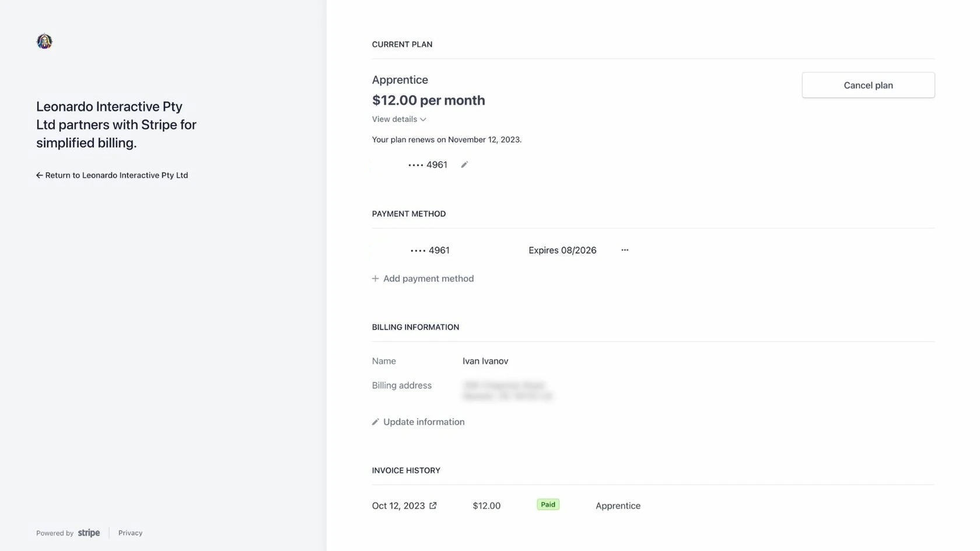Expand View details for the Apprentice plan
This screenshot has width=980, height=551.
tap(399, 119)
